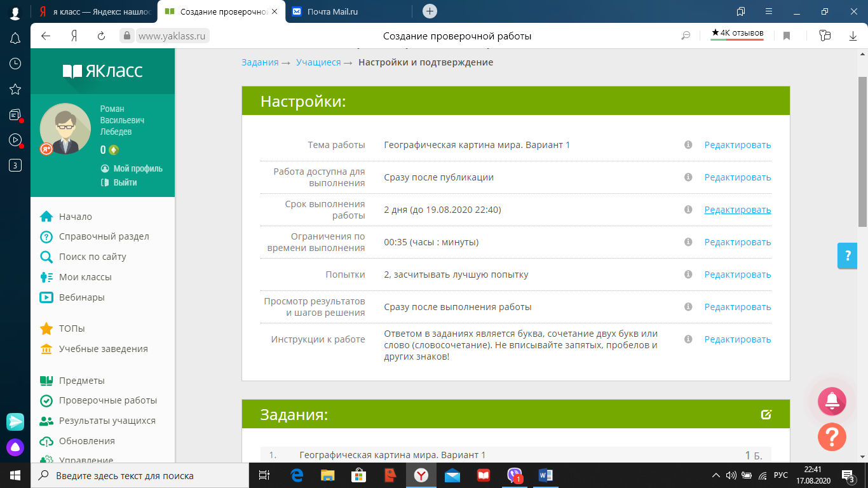Image resolution: width=868 pixels, height=488 pixels.
Task: Click the edit icon in Задания header
Action: 766,415
